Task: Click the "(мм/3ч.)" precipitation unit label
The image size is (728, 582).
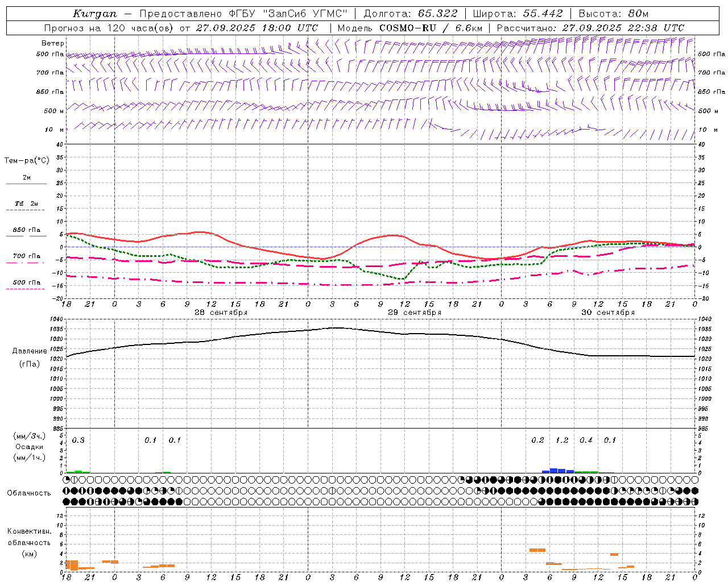Action: pyautogui.click(x=29, y=436)
